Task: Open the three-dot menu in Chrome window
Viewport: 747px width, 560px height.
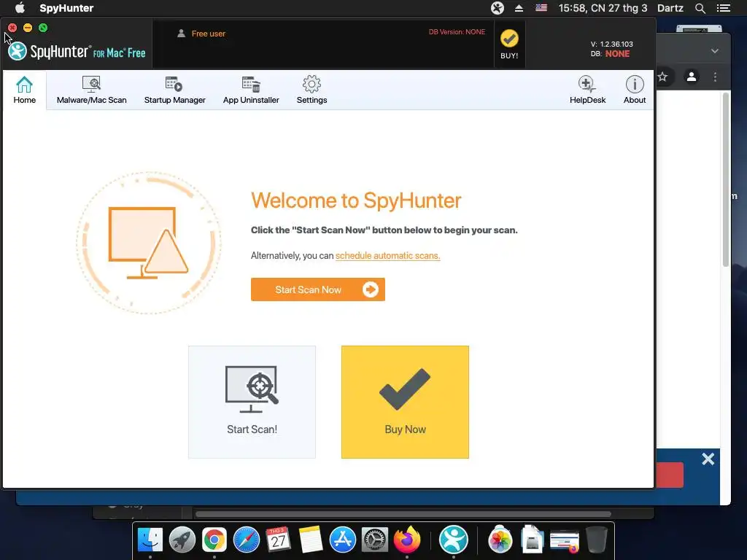Action: [x=715, y=77]
